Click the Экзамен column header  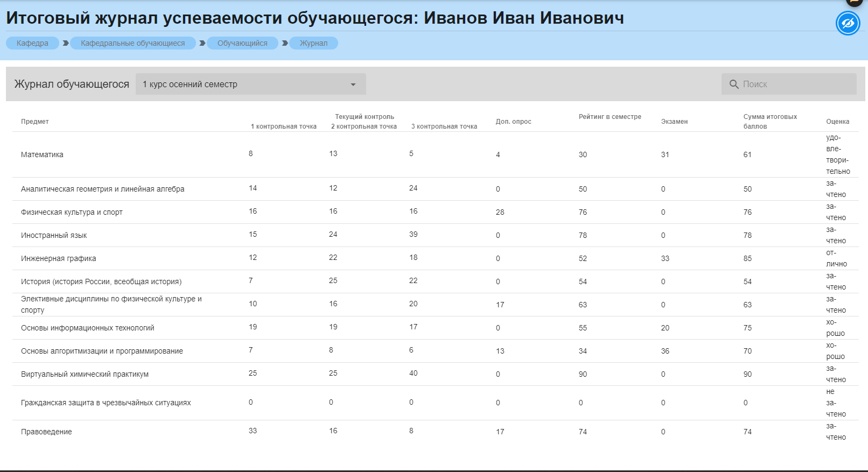[x=674, y=122]
